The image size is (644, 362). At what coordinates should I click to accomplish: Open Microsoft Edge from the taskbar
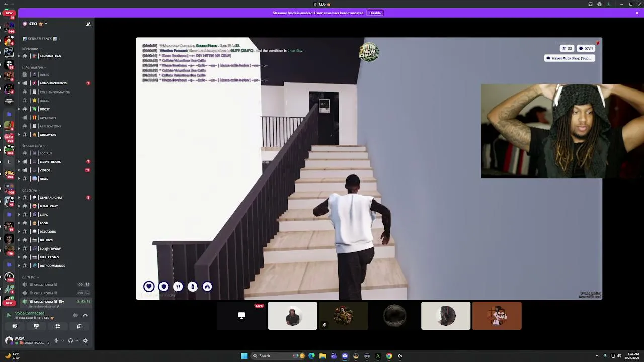311,356
